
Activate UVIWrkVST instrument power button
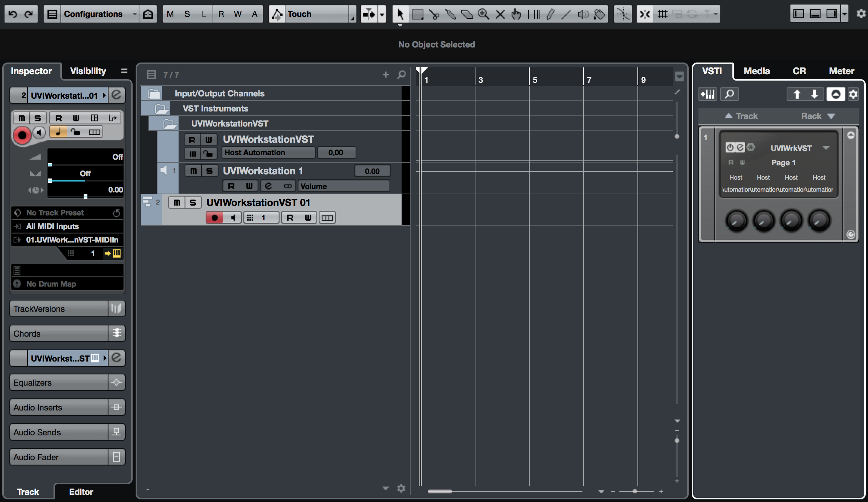(730, 147)
